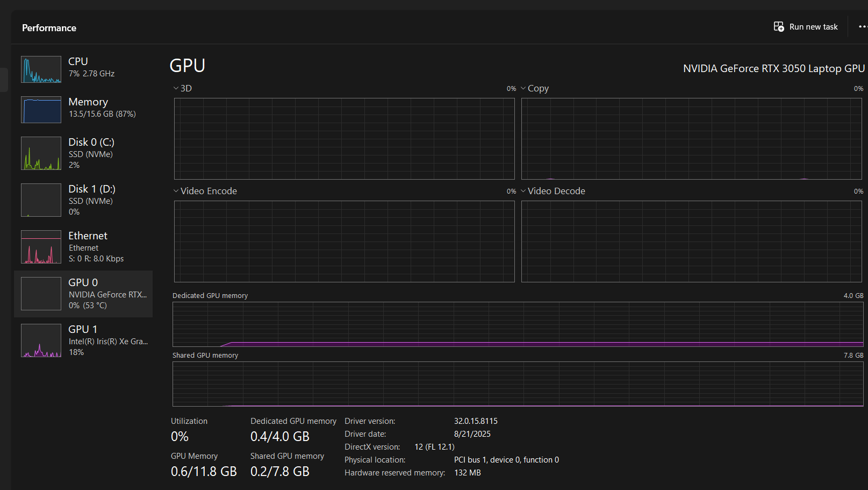868x490 pixels.
Task: Select GPU 1 Intel Iris graph icon
Action: pos(41,340)
